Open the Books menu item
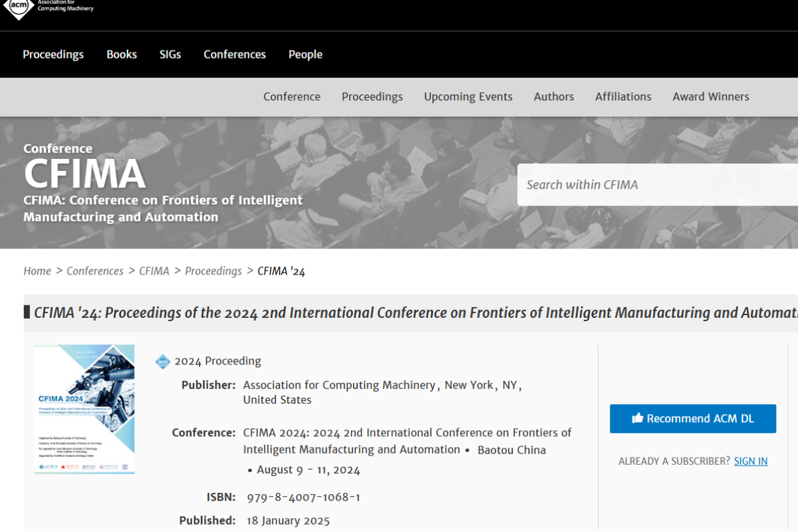Viewport: 798px width, 532px height. point(122,55)
